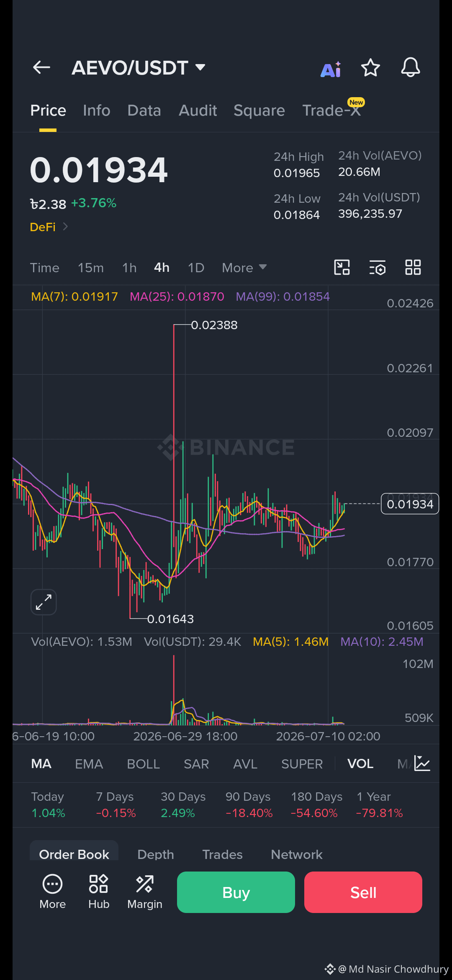Screen dimensions: 452x980
Task: Expand the More timeframes dropdown
Action: pyautogui.click(x=244, y=268)
